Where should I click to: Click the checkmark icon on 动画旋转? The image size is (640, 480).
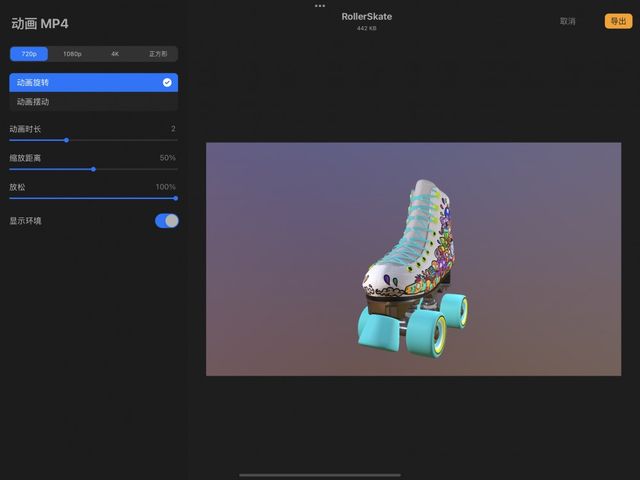pos(167,82)
